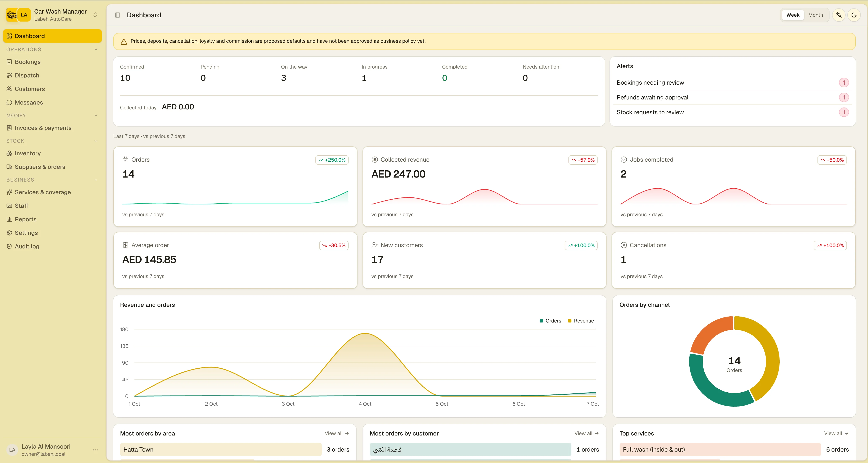868x463 pixels.
Task: Select the Week range toggle
Action: click(x=793, y=15)
